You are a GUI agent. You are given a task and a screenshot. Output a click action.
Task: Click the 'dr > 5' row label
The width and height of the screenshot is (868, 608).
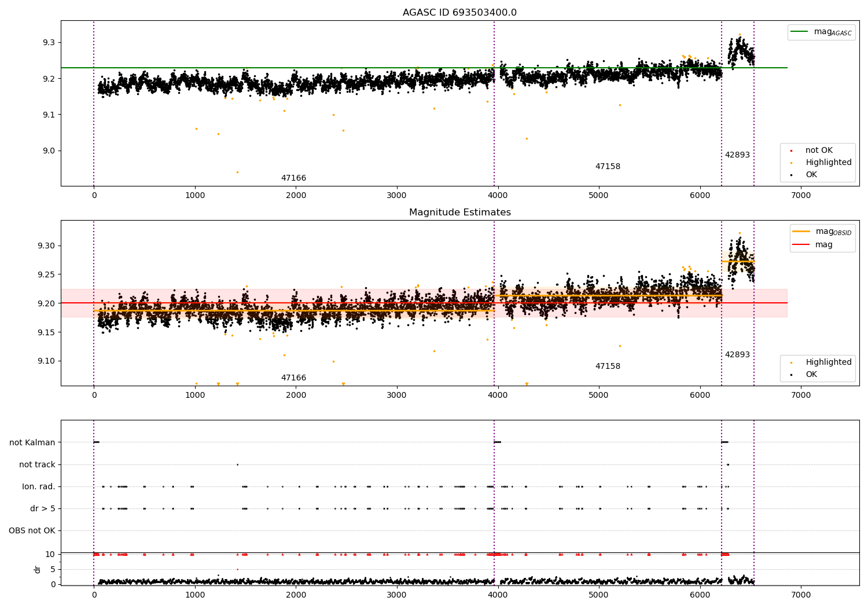pos(43,508)
